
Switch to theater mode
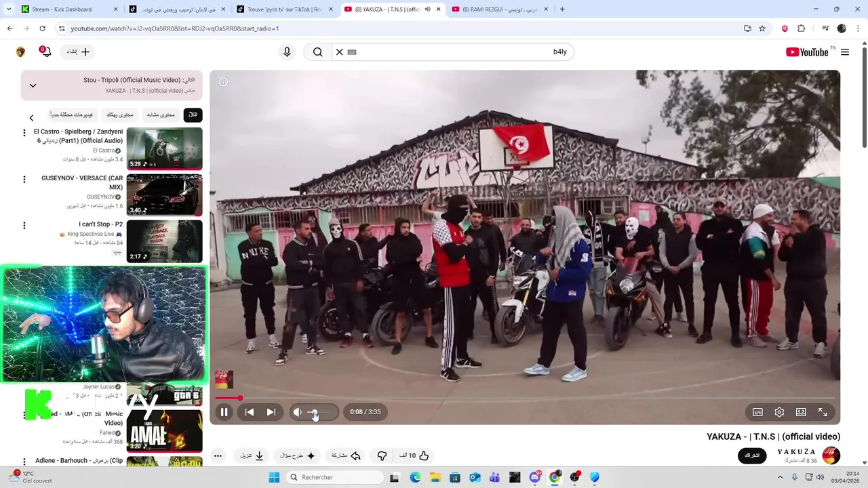pyautogui.click(x=801, y=412)
